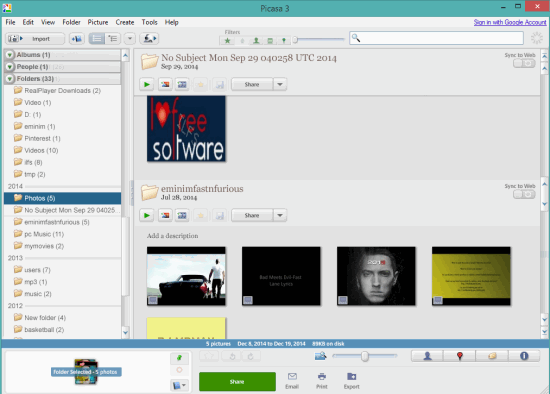Viewport: 550px width, 394px height.
Task: Open the view options dropdown arrow
Action: (x=130, y=39)
